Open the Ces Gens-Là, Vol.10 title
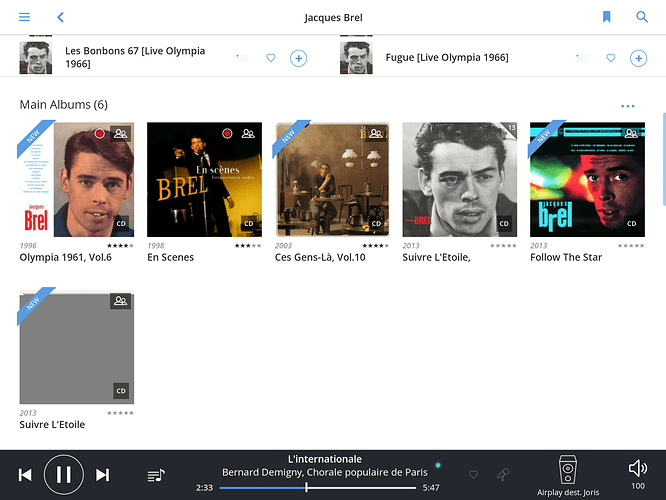 pyautogui.click(x=320, y=257)
